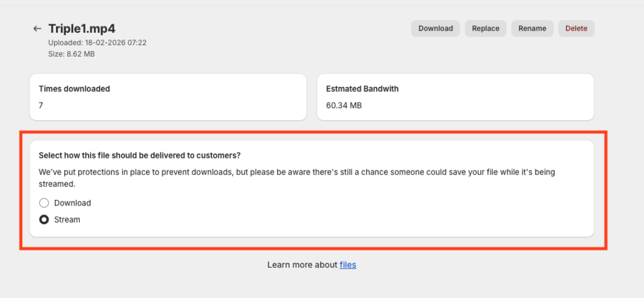Click the Estmated Bandwith heading
The width and height of the screenshot is (644, 298).
(362, 89)
